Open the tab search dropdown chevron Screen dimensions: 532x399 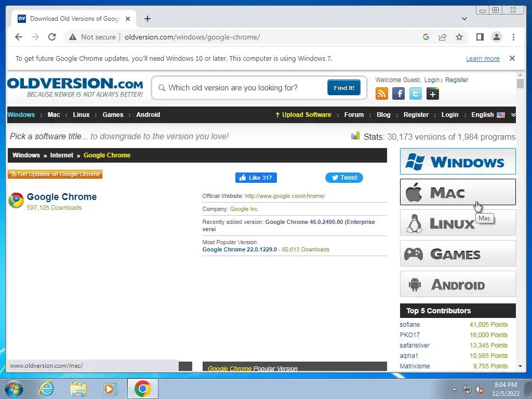click(x=464, y=19)
